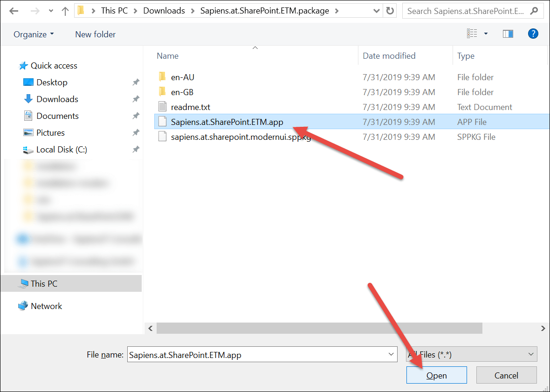The image size is (550, 392).
Task: Cancel the file dialog
Action: [x=506, y=375]
